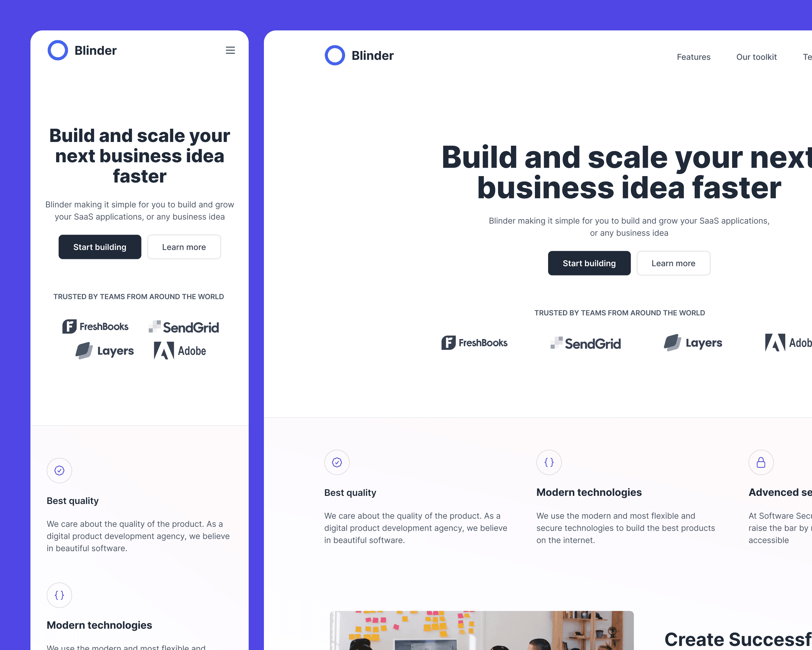Viewport: 812px width, 650px height.
Task: Toggle Best quality checkmark icon (desktop)
Action: [x=337, y=462]
